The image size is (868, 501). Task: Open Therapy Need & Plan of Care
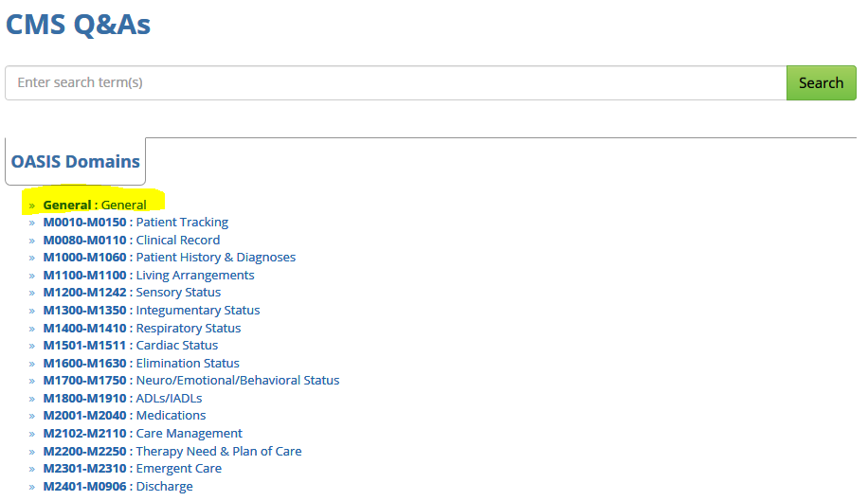point(172,452)
